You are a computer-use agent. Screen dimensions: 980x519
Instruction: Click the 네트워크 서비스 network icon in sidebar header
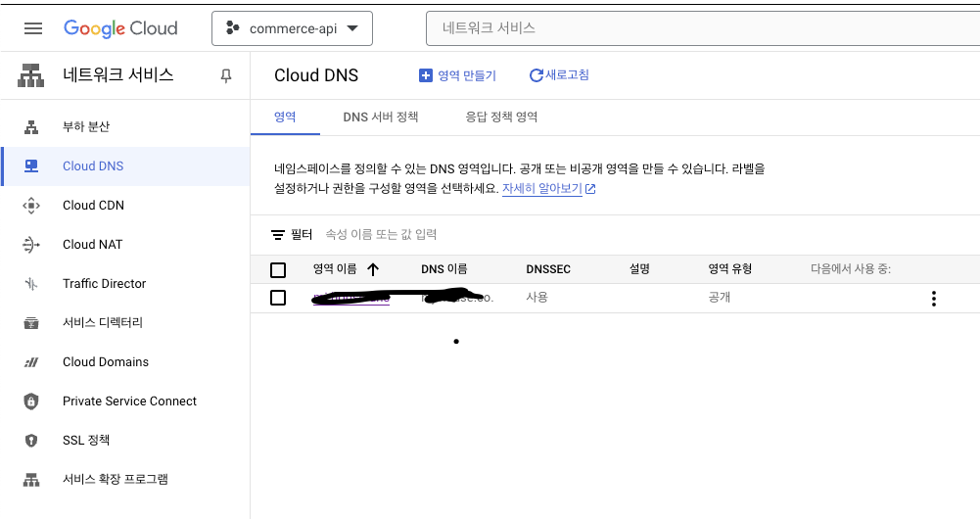[x=31, y=75]
